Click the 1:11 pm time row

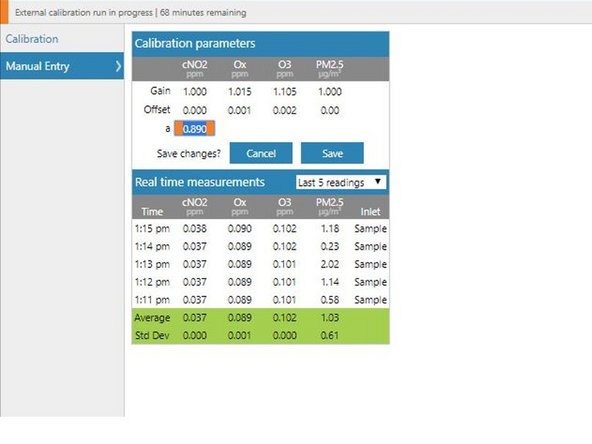261,299
